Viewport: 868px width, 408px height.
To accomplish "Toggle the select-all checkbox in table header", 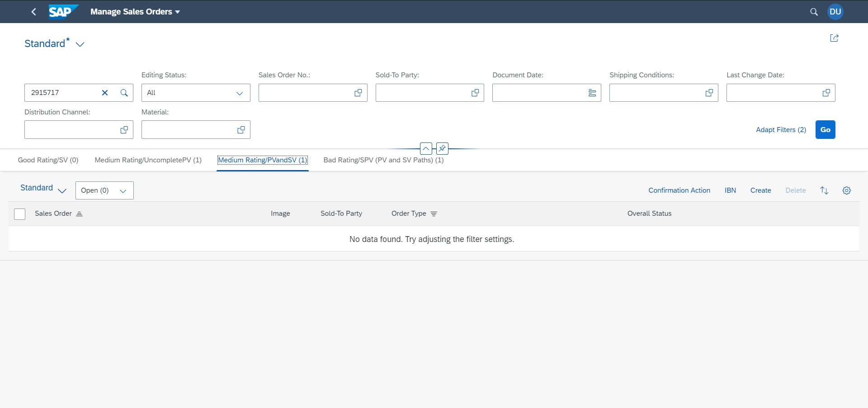I will pyautogui.click(x=20, y=214).
